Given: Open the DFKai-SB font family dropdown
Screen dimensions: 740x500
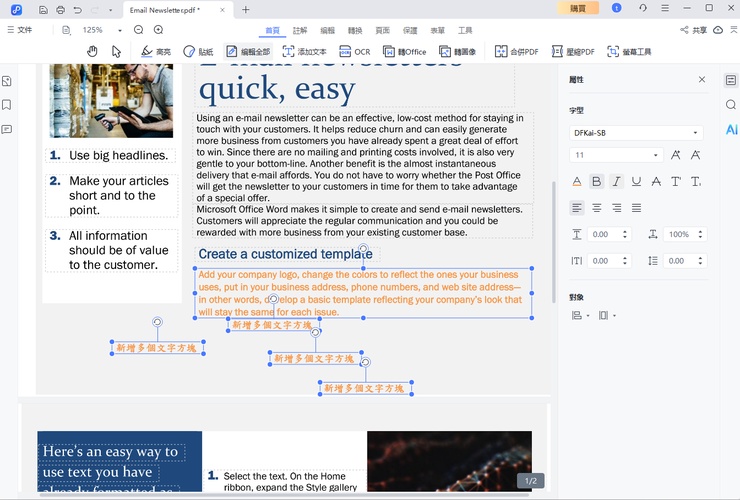Looking at the screenshot, I should tap(636, 132).
